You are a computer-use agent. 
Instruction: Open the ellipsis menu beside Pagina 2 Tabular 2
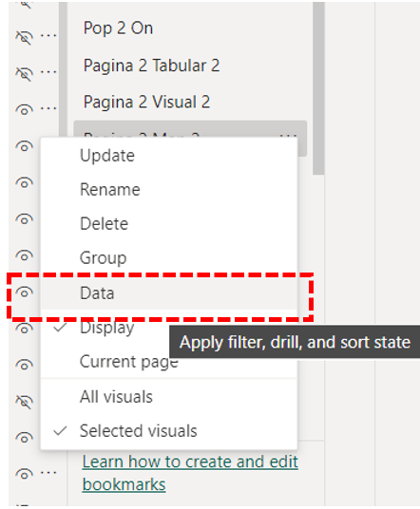48,71
